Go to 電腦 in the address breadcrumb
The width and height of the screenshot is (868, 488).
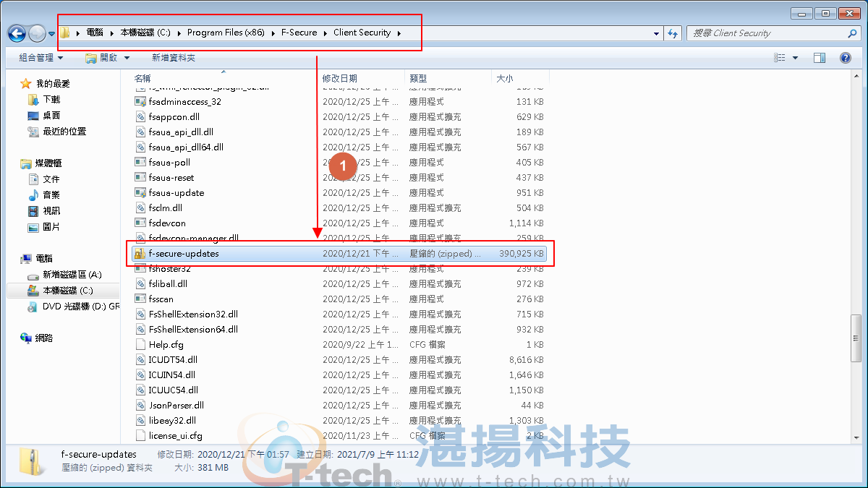click(x=95, y=33)
